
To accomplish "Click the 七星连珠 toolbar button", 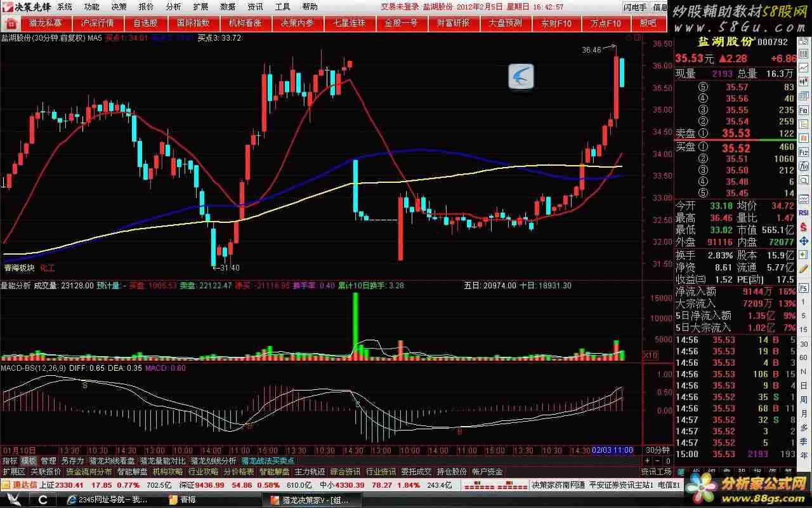I will point(349,23).
